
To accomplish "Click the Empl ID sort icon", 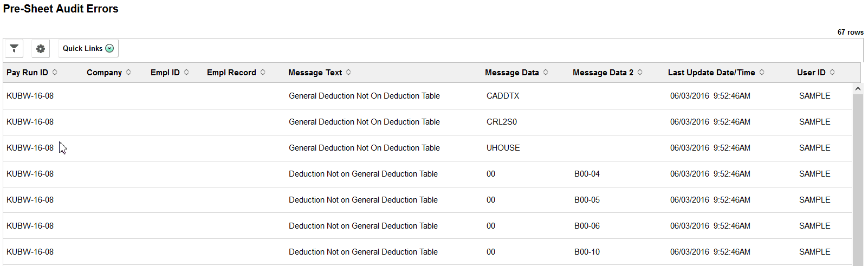I will pos(186,72).
